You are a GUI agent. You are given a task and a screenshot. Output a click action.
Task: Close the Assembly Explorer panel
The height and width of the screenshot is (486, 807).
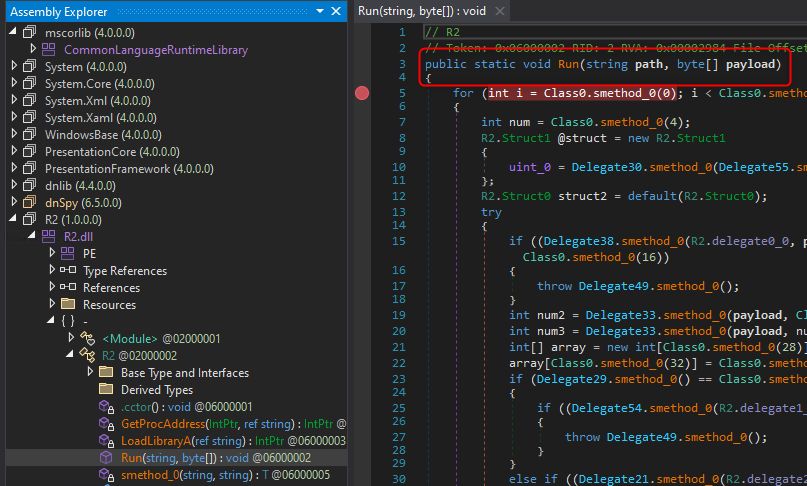click(336, 11)
